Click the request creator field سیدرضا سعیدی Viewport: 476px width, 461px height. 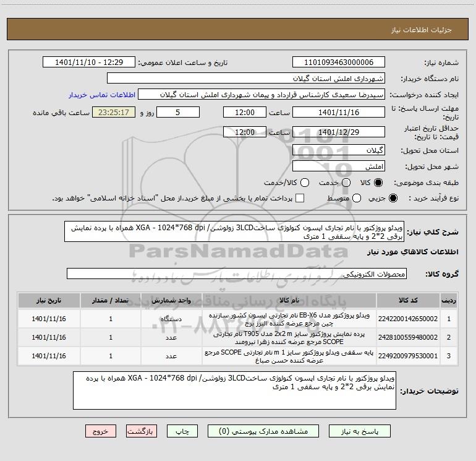coord(261,95)
